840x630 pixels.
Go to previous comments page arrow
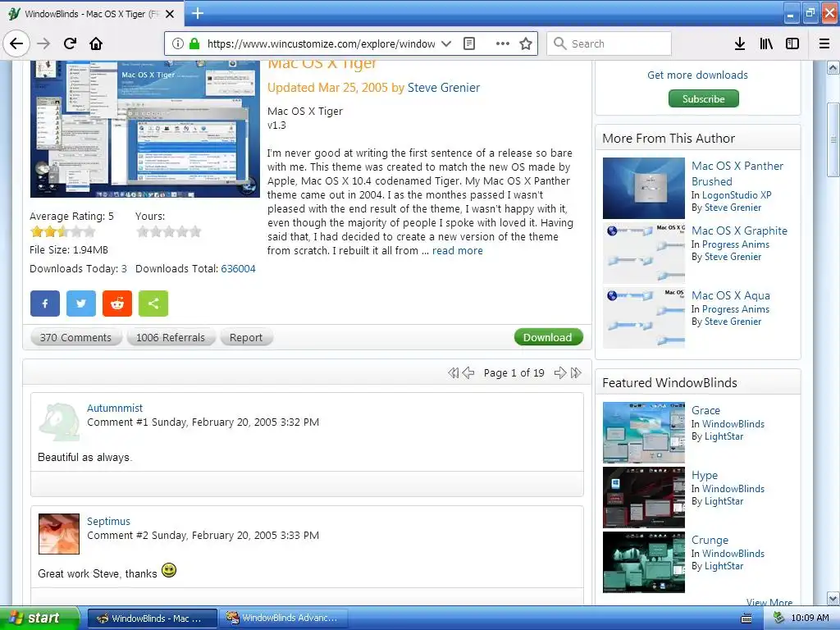pyautogui.click(x=468, y=373)
